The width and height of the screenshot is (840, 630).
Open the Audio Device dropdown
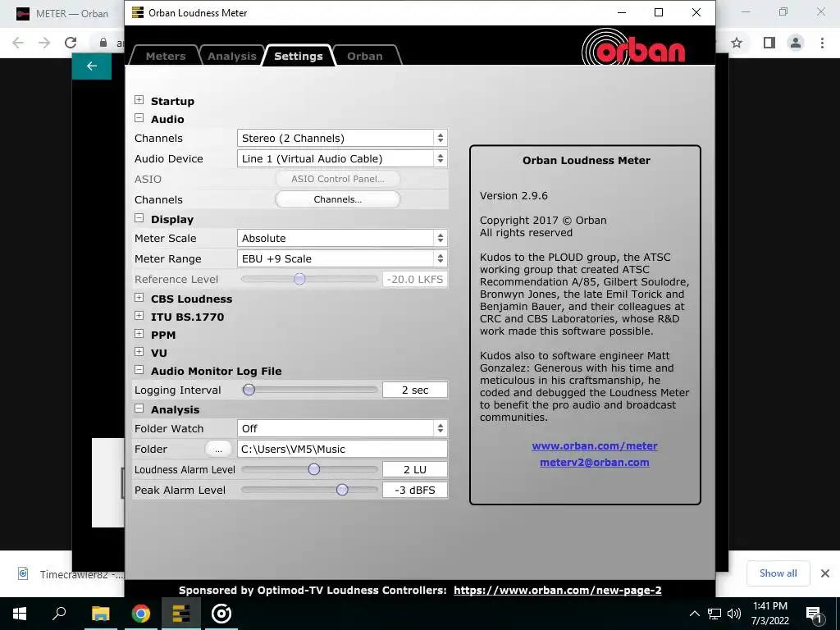tap(342, 158)
